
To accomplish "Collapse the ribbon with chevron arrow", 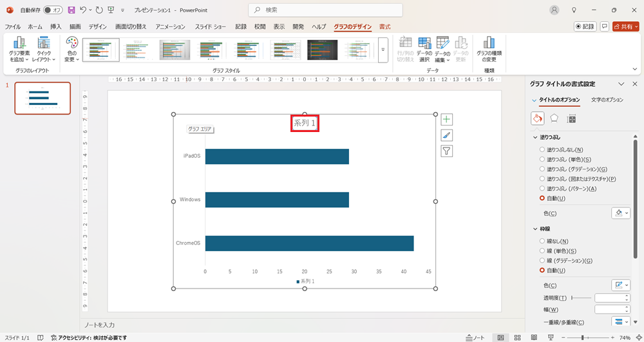I will pos(635,69).
